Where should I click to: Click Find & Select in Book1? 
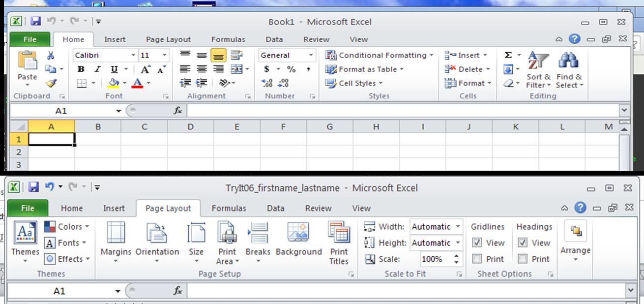[x=569, y=70]
